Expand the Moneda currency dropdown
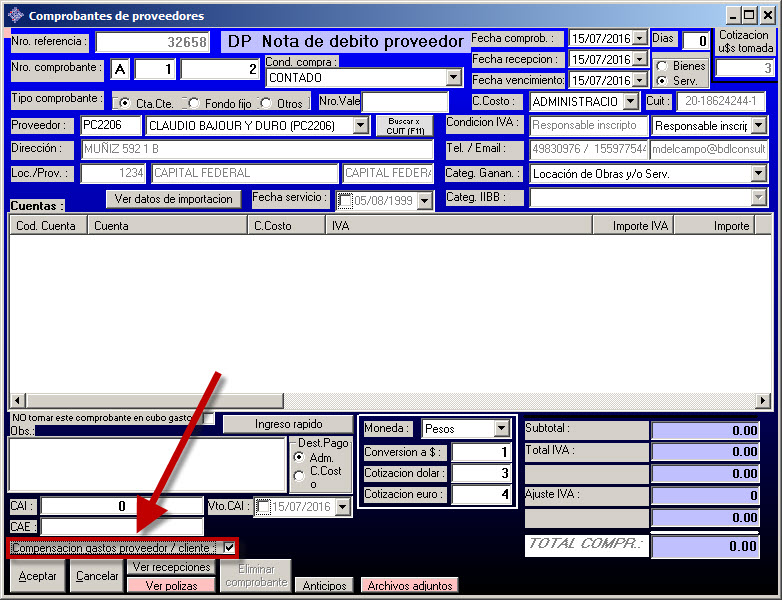 (x=501, y=429)
